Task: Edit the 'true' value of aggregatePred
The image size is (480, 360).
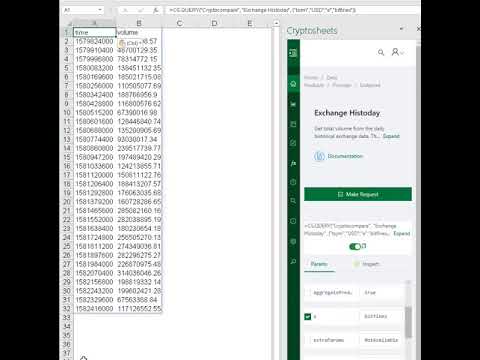Action: (381, 293)
